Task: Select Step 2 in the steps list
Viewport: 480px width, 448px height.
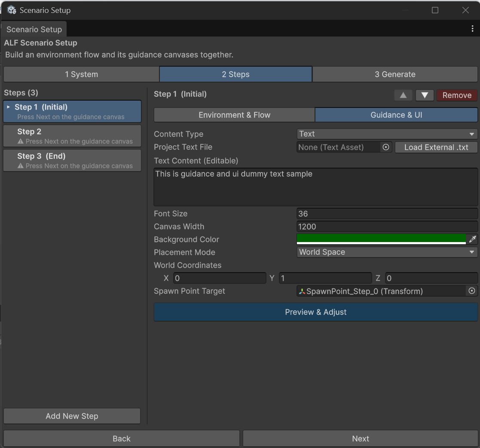Action: click(72, 136)
